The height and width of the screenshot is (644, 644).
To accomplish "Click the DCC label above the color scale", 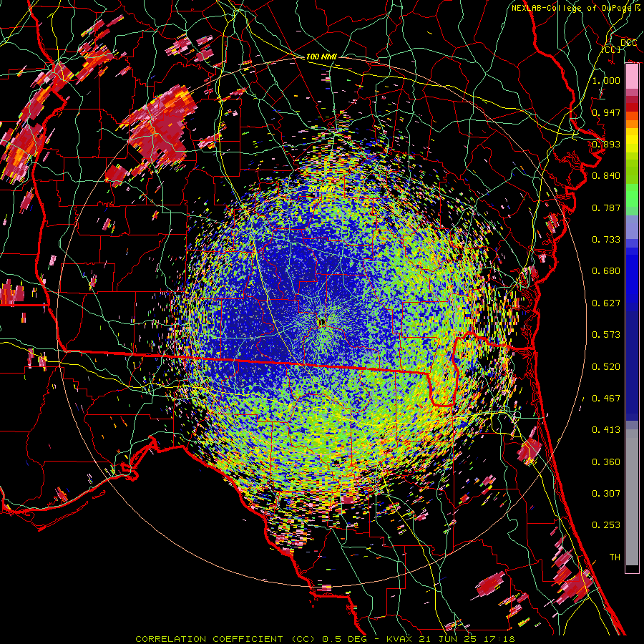I will tap(628, 43).
